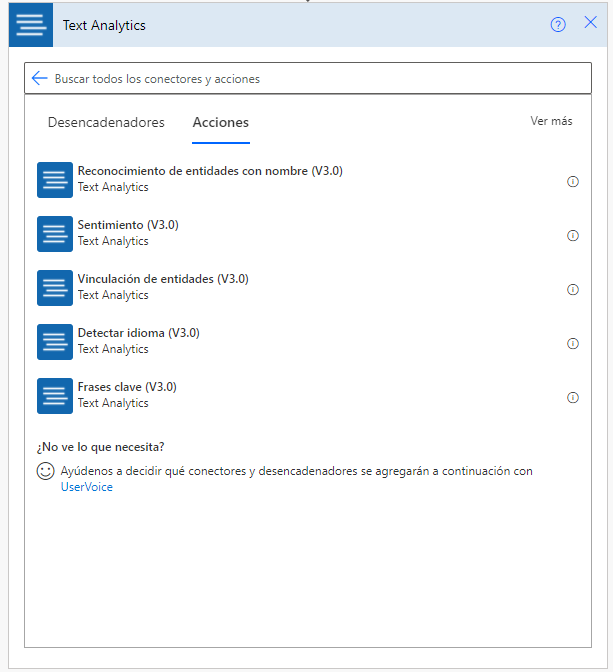Click the Frases clave action icon

55,396
